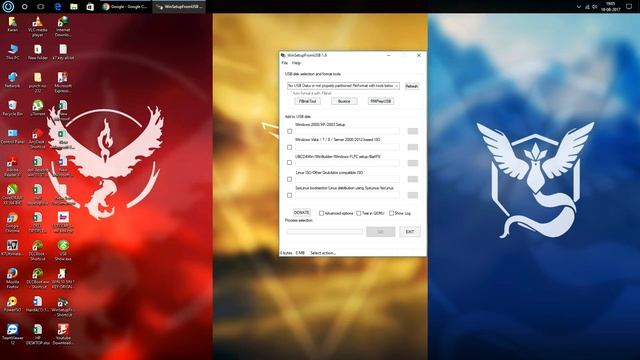Click the Refresh button
The width and height of the screenshot is (640, 360).
(x=411, y=86)
